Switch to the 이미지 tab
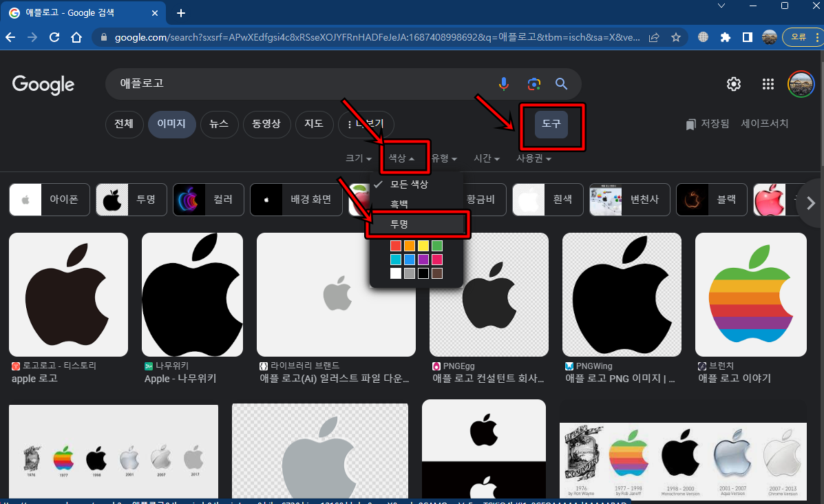This screenshot has height=504, width=824. [171, 124]
